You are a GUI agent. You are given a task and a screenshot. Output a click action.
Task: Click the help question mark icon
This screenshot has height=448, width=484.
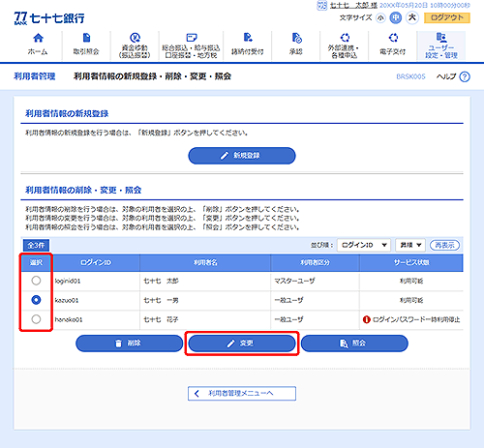click(x=465, y=76)
